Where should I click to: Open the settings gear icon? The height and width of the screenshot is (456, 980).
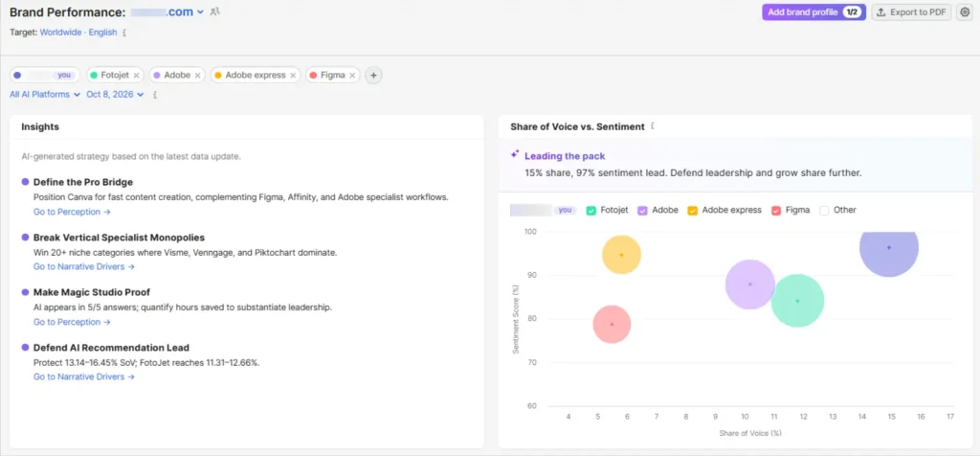(x=965, y=11)
